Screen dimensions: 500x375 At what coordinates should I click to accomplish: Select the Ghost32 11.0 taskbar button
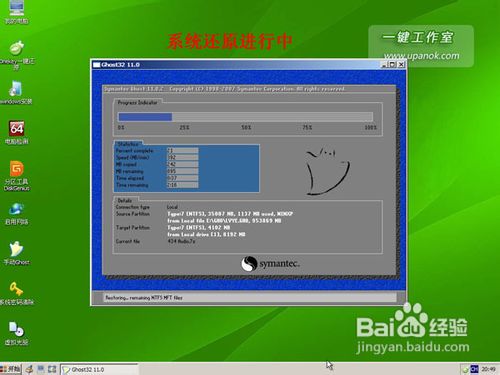[99, 369]
